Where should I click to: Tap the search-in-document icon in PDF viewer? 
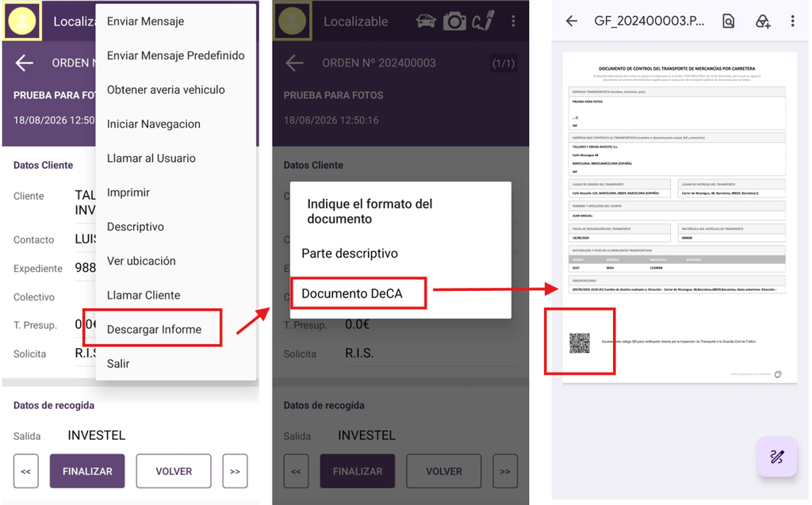728,21
